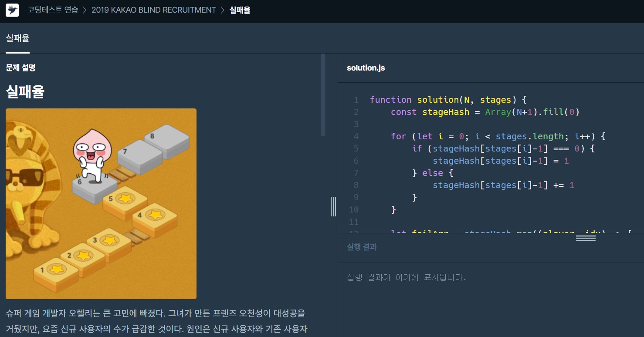Click the paragraph starting 슈퍼 게임 개발자

(x=157, y=321)
